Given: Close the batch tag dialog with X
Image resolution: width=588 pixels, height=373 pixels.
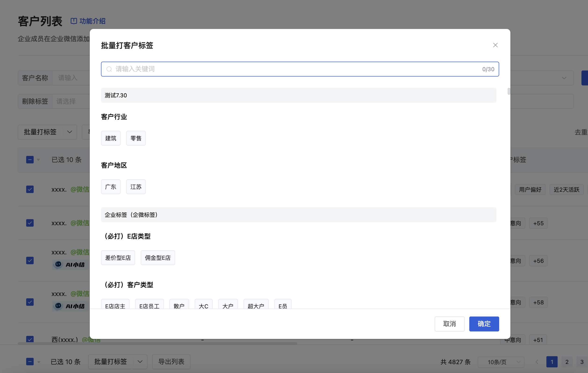Looking at the screenshot, I should tap(495, 45).
